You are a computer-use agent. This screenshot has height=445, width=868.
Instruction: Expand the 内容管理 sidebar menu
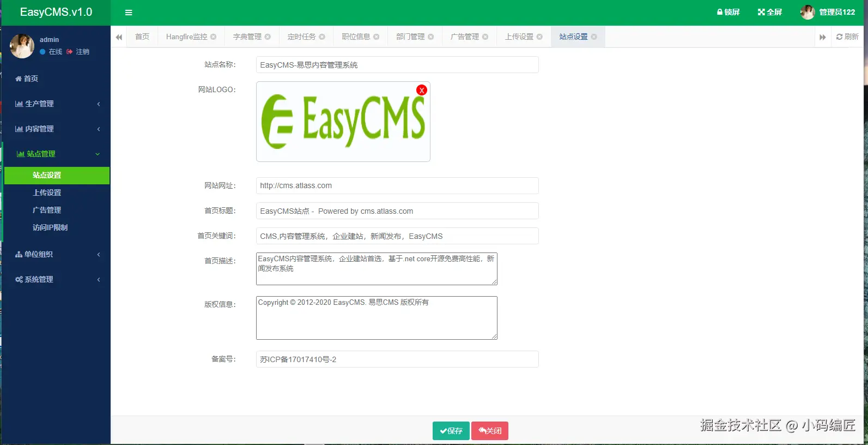pyautogui.click(x=57, y=129)
